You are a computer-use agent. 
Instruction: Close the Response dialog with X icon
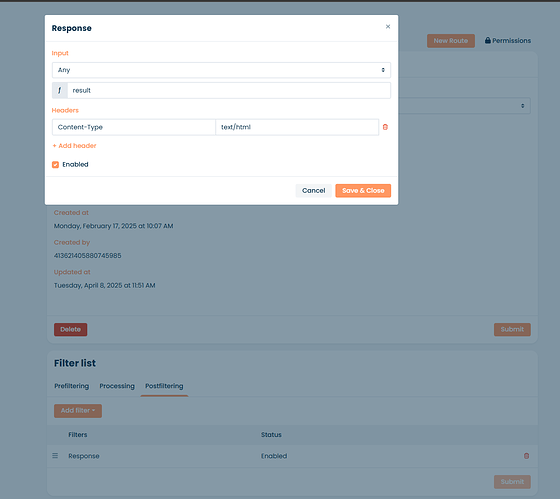pos(388,27)
